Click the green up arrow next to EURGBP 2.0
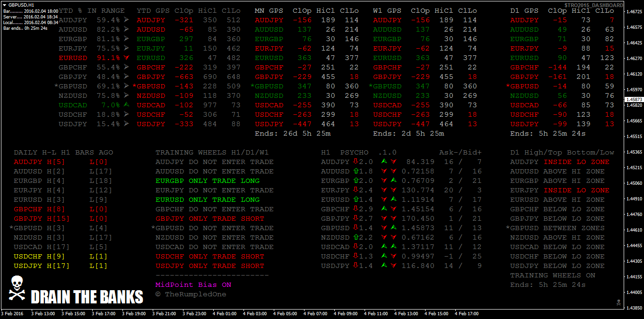 [356, 181]
